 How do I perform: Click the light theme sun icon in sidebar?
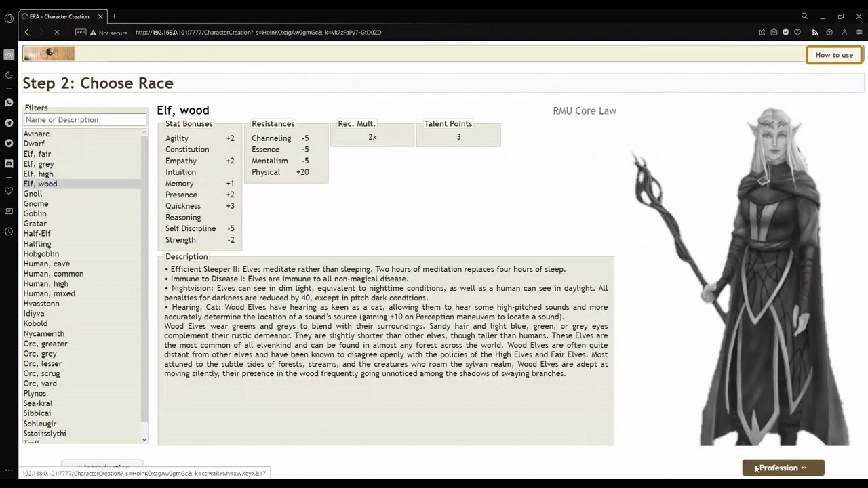coord(9,55)
